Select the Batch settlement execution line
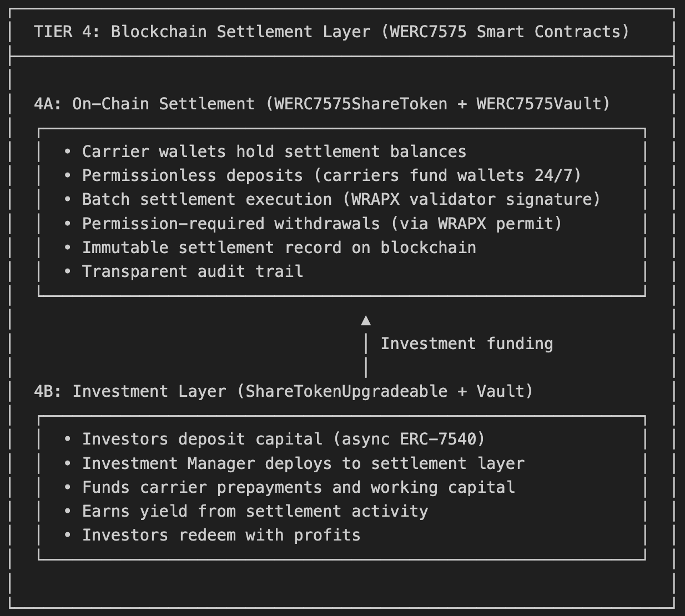Image resolution: width=685 pixels, height=616 pixels. (x=341, y=199)
